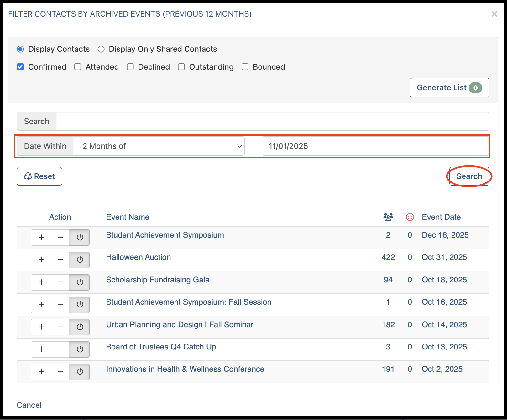Click the red sad face column icon
The width and height of the screenshot is (507, 420).
(x=410, y=217)
